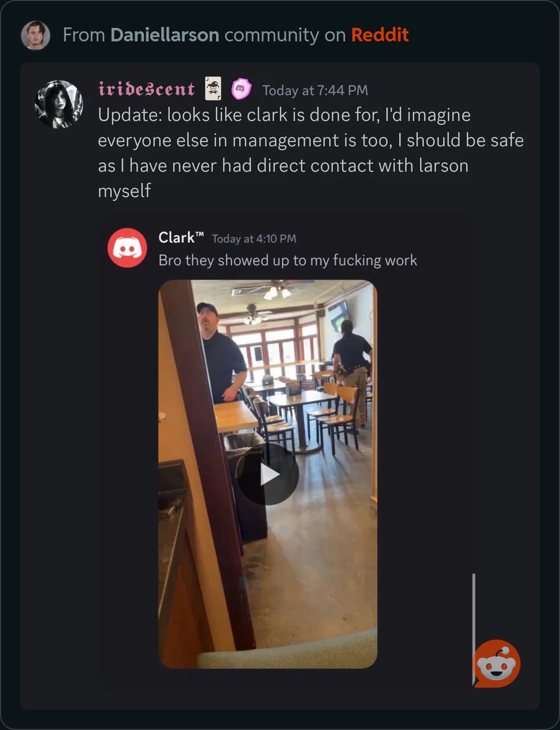Click the Today at 4:10 PM timestamp
The image size is (560, 730).
(x=254, y=239)
